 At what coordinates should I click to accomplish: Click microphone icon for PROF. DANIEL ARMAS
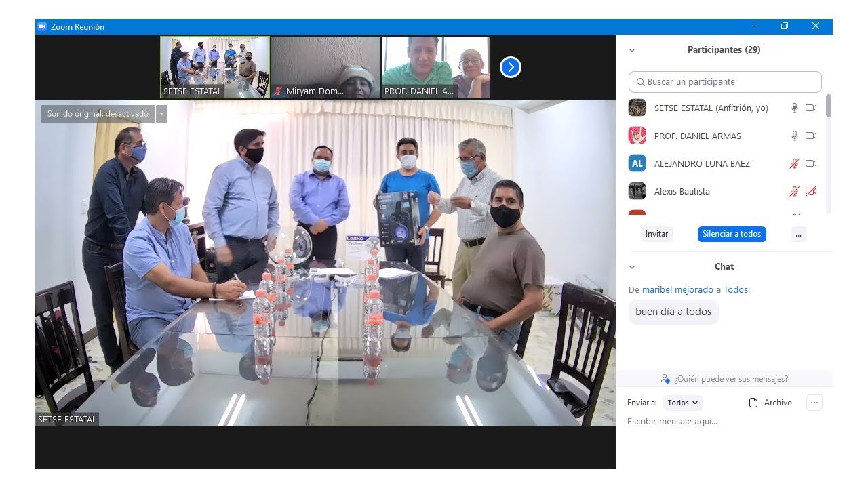click(795, 136)
